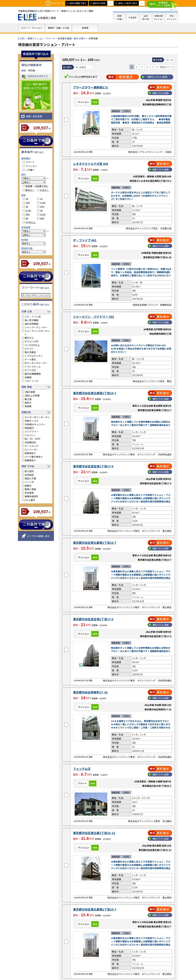Tick the オートロック checkbox
This screenshot has width=196, height=980.
(23, 446)
